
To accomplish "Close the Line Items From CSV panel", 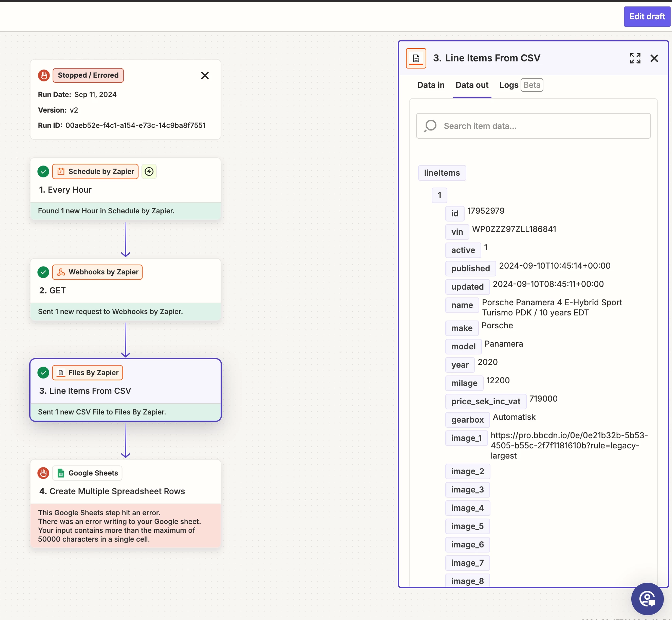I will coord(654,58).
